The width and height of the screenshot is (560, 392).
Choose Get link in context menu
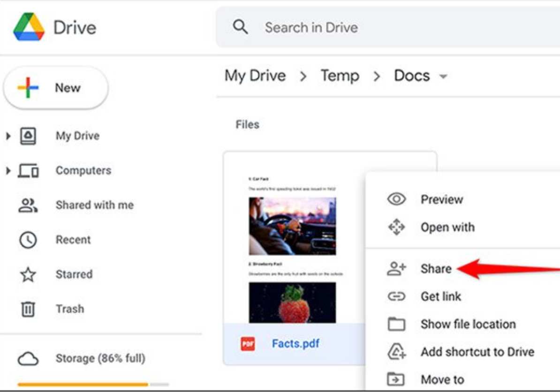440,296
